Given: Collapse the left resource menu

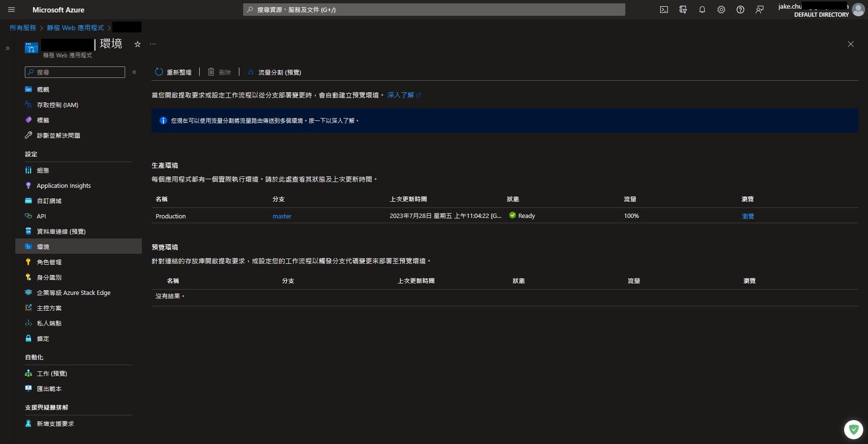Looking at the screenshot, I should [x=134, y=72].
